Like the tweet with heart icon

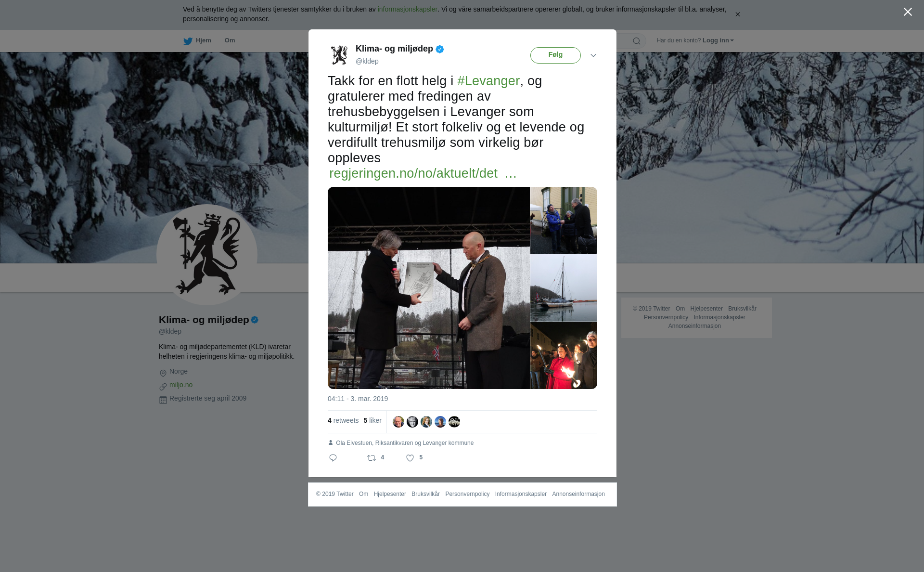410,458
